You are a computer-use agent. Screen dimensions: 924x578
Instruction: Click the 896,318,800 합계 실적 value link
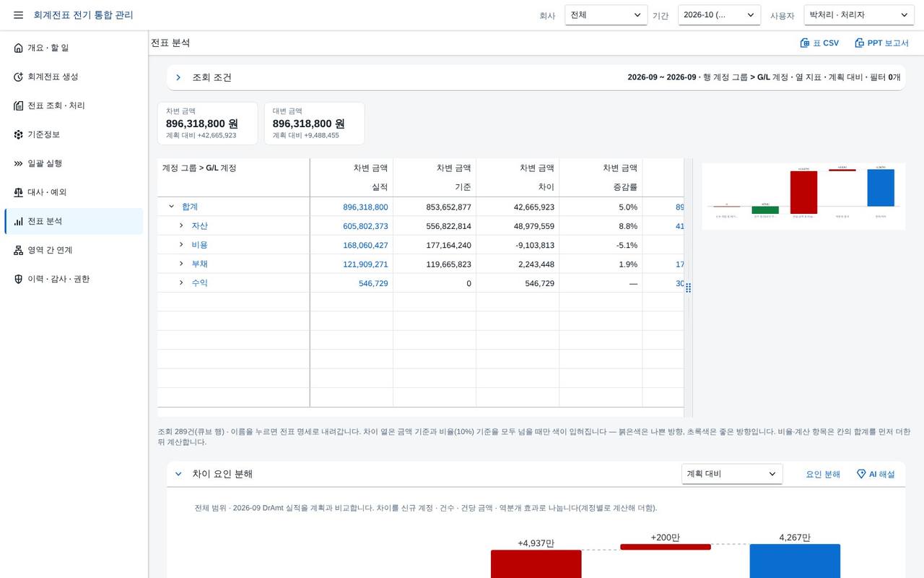365,207
